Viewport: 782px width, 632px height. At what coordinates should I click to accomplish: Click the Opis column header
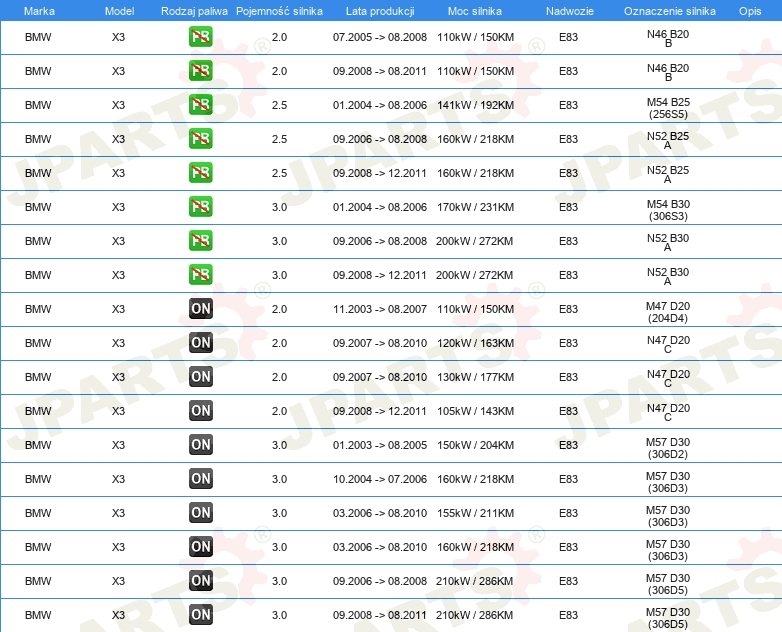(750, 11)
